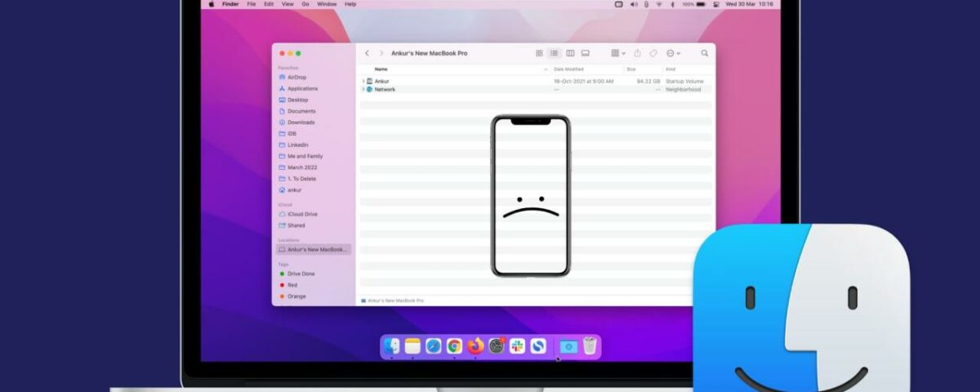The height and width of the screenshot is (392, 980).
Task: Click the battery indicator in menu bar
Action: point(693,4)
